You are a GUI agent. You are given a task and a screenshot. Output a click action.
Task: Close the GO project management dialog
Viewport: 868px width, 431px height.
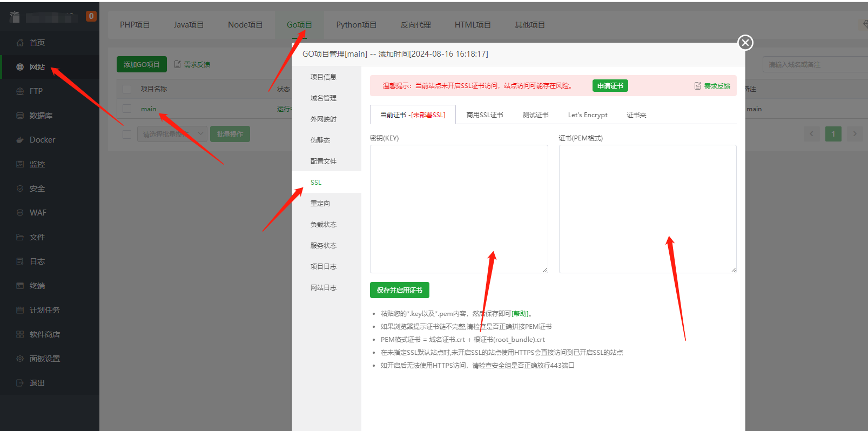pyautogui.click(x=745, y=43)
